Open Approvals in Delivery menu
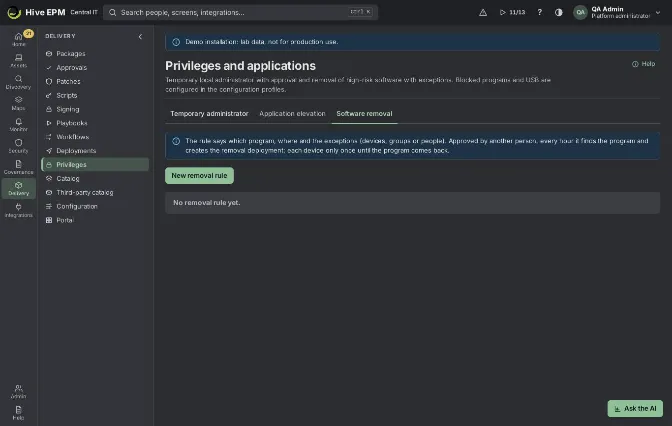Viewport: 672px width, 426px height. pos(95,67)
